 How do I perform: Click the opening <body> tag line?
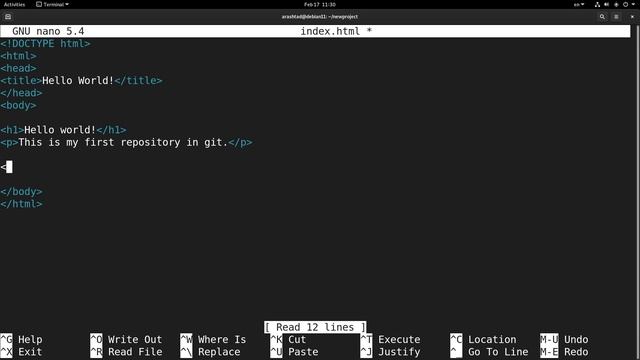click(x=18, y=105)
